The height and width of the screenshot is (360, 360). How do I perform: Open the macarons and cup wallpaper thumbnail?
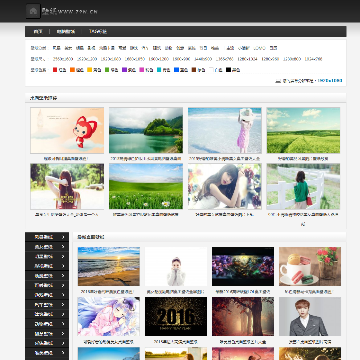pos(310,266)
